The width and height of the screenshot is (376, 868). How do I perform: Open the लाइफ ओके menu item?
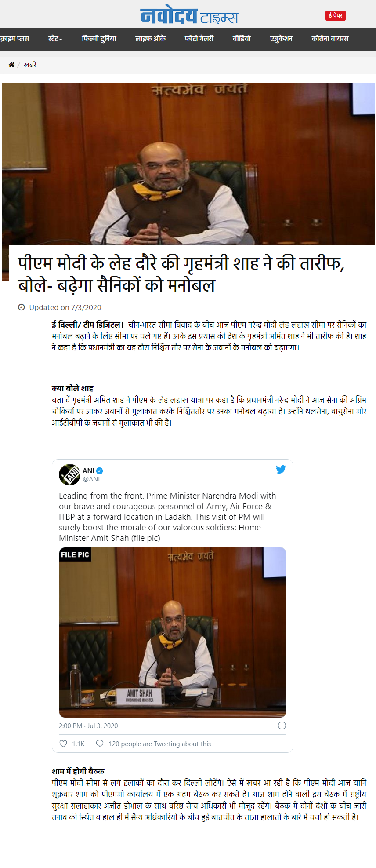point(151,39)
